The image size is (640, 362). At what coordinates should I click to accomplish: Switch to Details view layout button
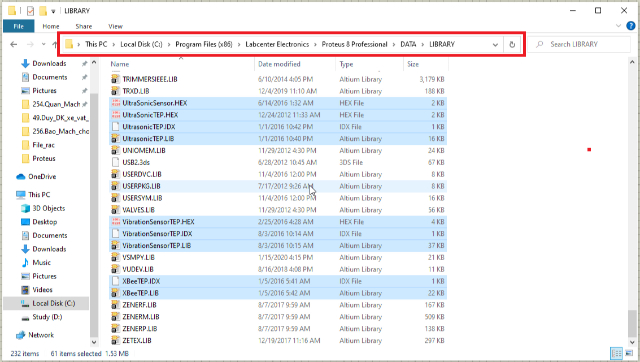[617, 353]
